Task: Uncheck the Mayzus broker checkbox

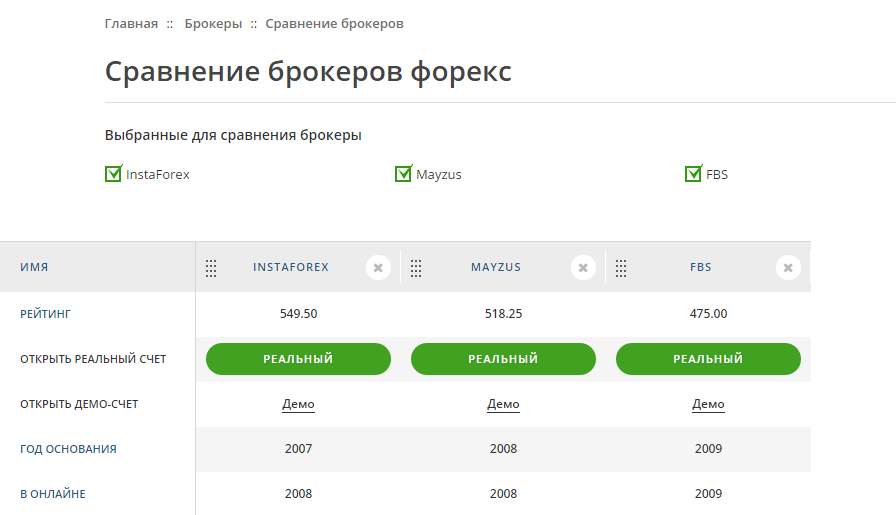Action: 403,173
